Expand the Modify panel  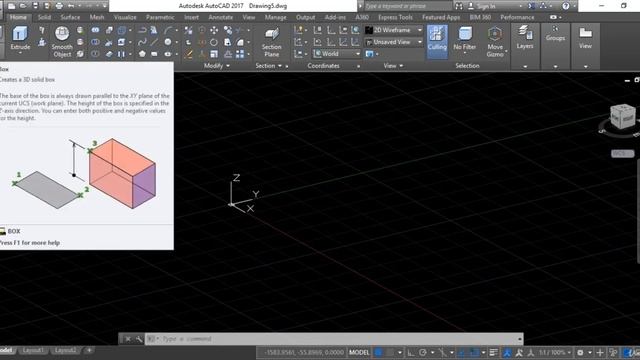coord(217,66)
